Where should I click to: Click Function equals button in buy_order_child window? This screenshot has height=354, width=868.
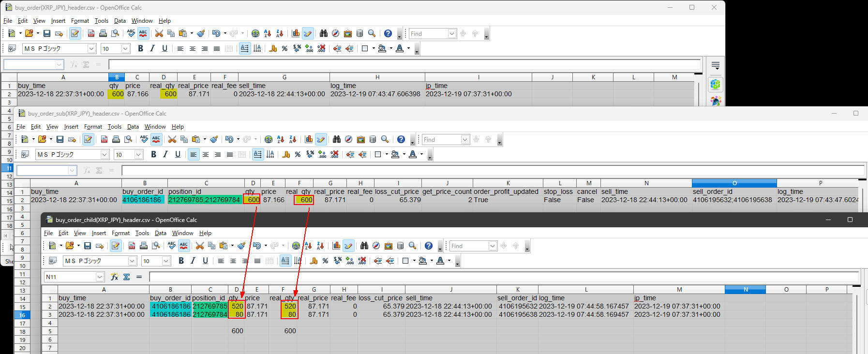[x=139, y=277]
